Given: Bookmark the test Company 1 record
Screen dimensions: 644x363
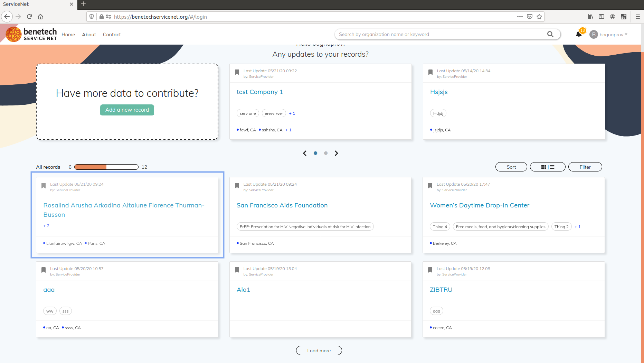Looking at the screenshot, I should [237, 72].
